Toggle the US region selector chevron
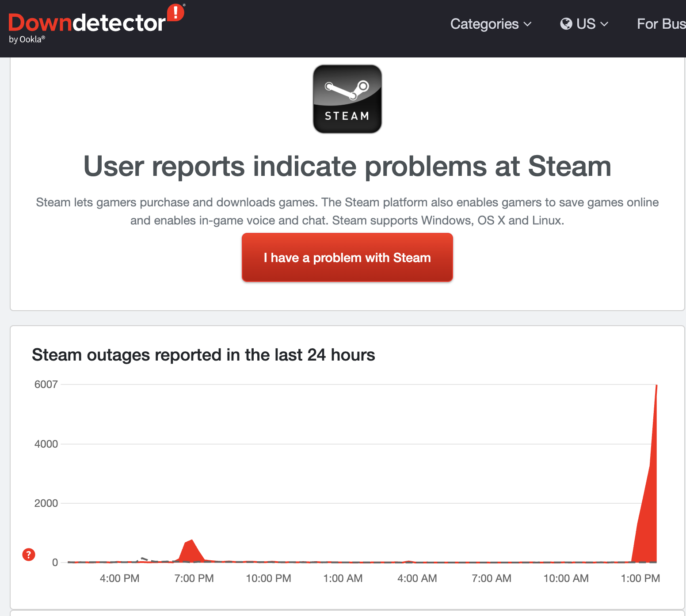686x616 pixels. click(604, 25)
